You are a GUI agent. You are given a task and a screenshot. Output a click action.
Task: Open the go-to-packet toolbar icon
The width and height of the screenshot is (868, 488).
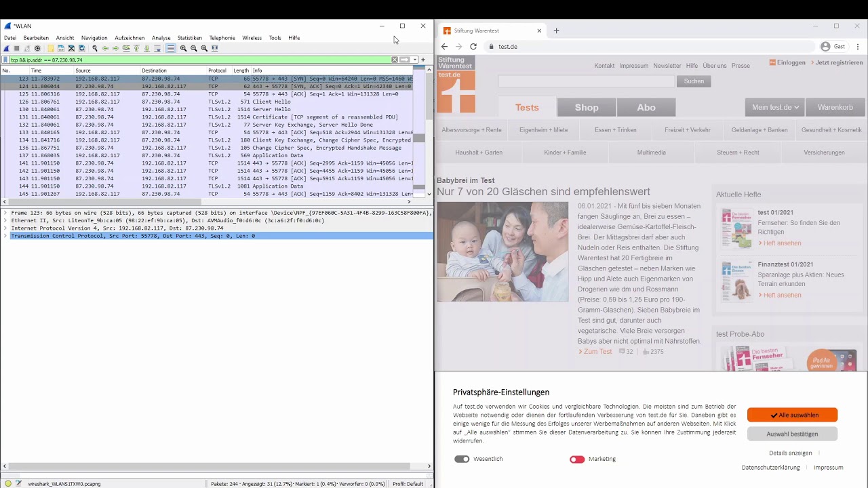pos(126,48)
